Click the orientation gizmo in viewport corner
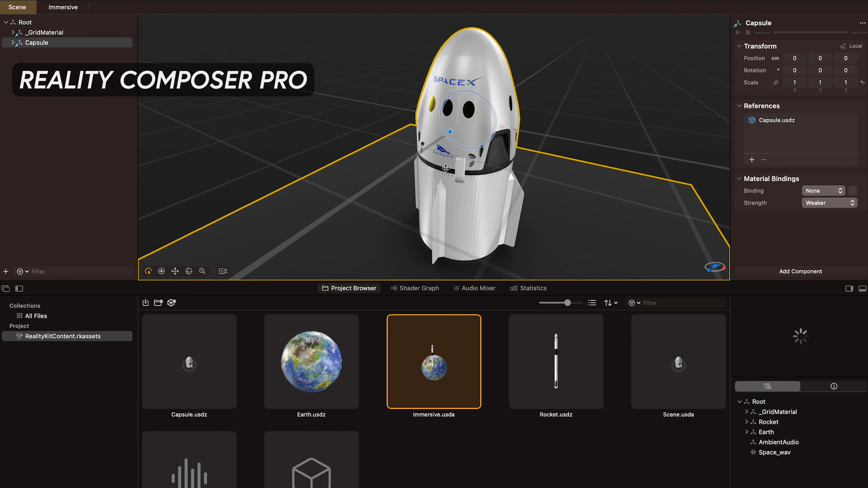868x488 pixels. point(715,267)
